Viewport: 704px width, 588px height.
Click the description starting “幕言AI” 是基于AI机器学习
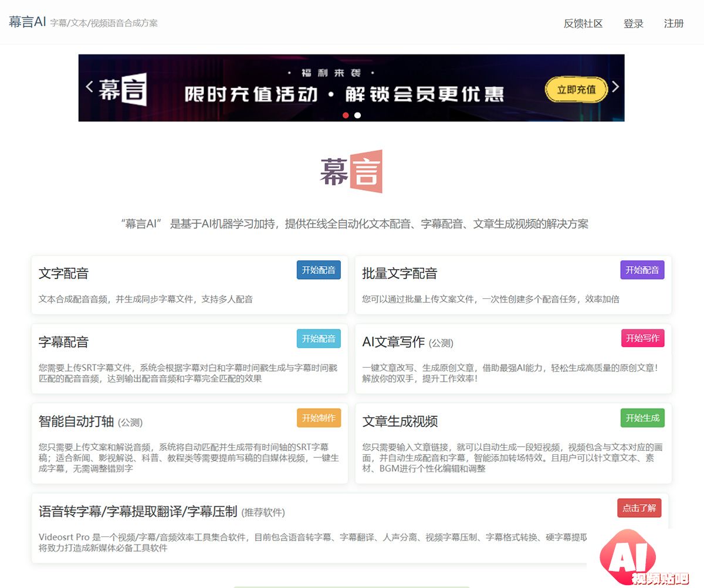pyautogui.click(x=354, y=223)
